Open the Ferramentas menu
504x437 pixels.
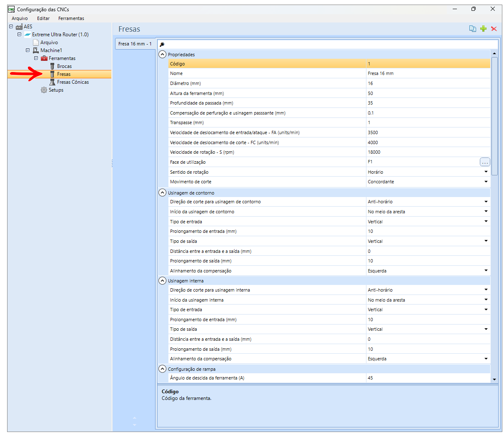tap(71, 18)
